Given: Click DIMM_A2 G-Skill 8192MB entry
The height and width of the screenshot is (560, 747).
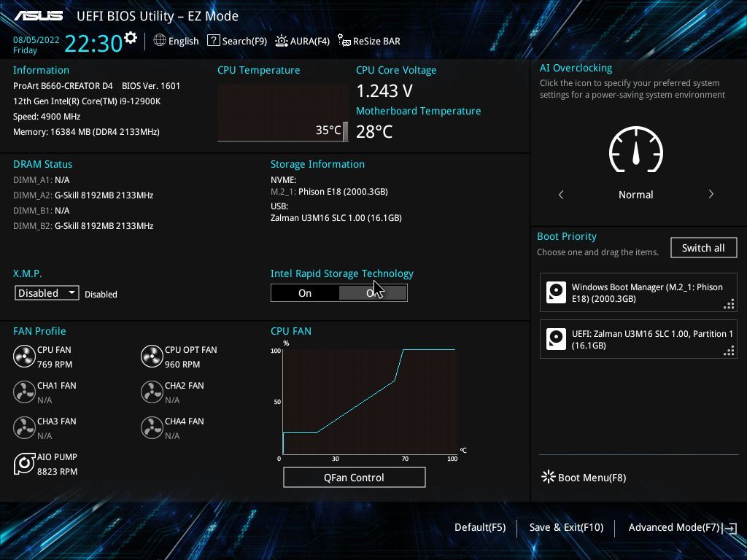Looking at the screenshot, I should click(83, 195).
